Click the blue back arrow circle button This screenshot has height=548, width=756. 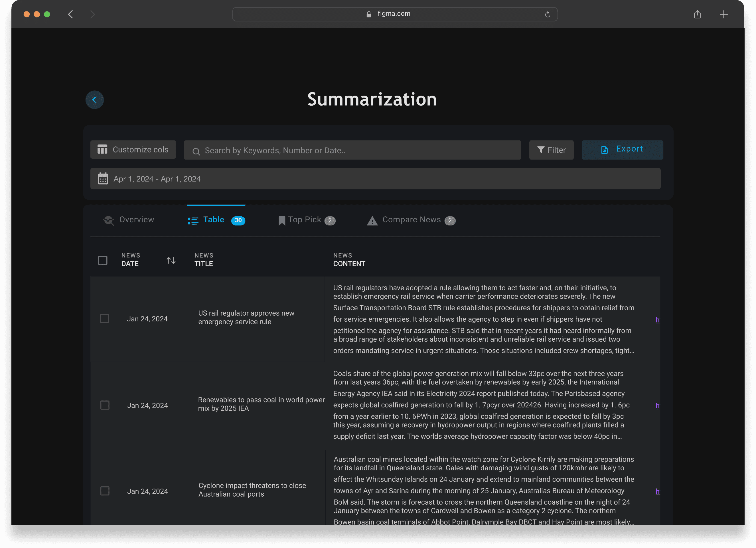(x=95, y=100)
